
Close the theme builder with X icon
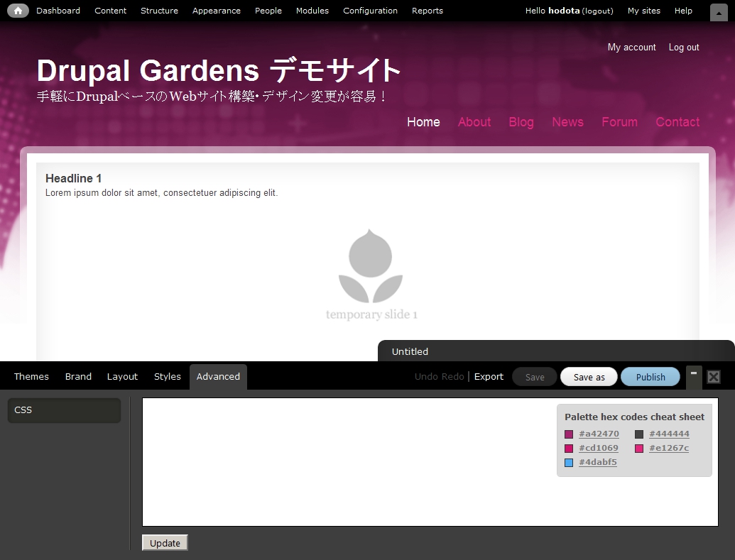point(714,377)
